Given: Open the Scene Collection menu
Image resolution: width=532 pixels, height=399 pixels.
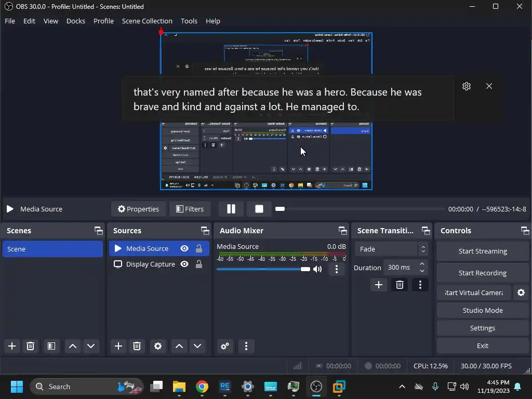Looking at the screenshot, I should (x=147, y=21).
